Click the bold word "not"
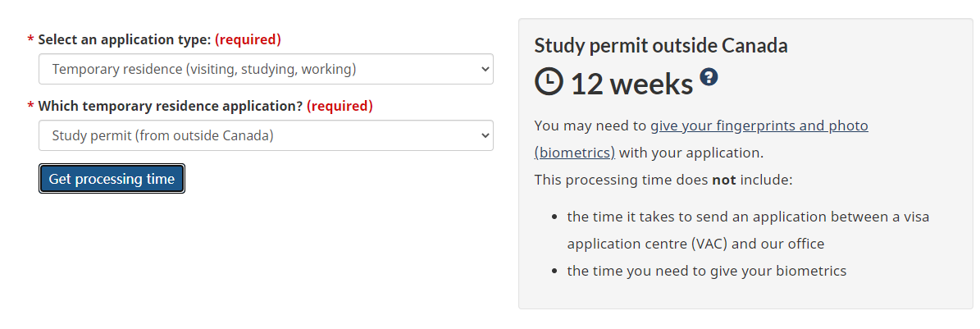Viewport: 980px width, 329px height. click(723, 180)
